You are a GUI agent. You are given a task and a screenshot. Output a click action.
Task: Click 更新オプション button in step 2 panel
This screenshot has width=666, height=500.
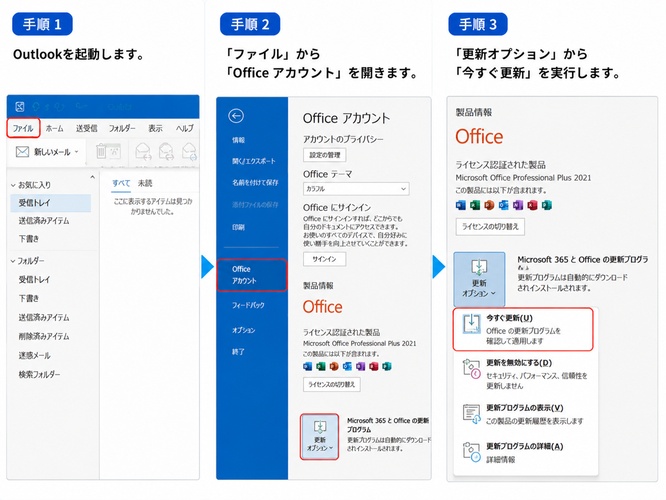(319, 437)
